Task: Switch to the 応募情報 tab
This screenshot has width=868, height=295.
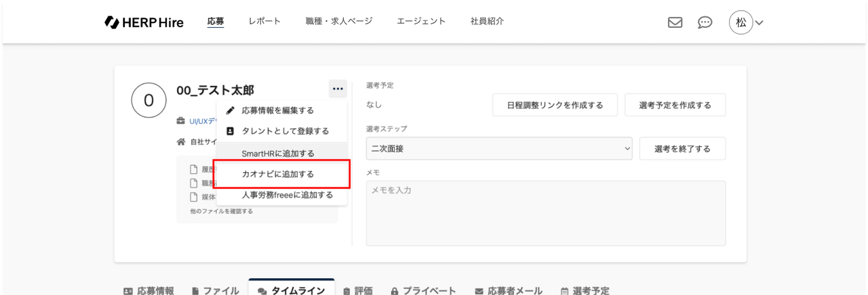Action: [x=149, y=291]
